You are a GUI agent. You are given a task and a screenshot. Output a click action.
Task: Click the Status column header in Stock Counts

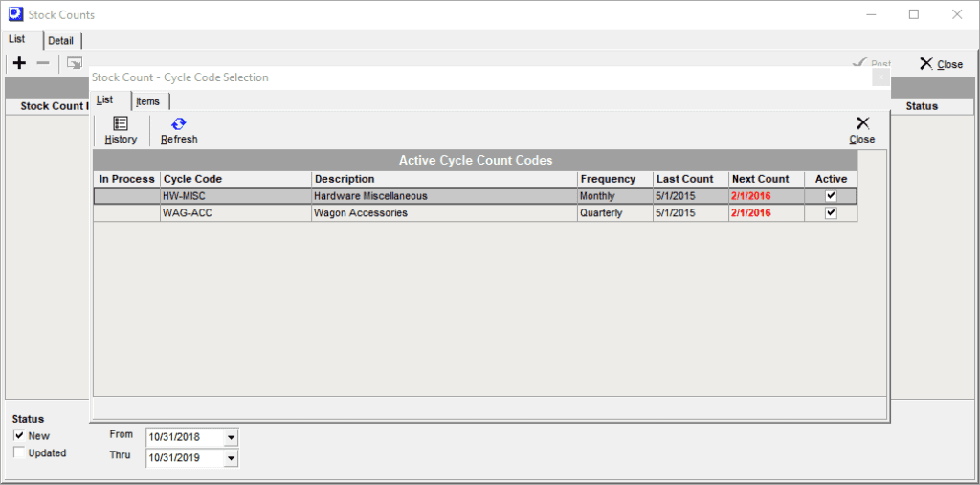coord(922,106)
